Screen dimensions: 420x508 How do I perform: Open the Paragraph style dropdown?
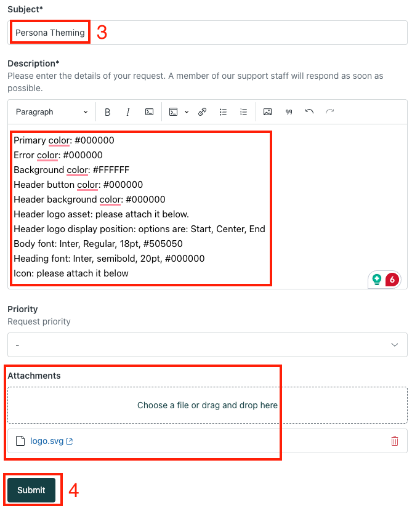(x=52, y=112)
